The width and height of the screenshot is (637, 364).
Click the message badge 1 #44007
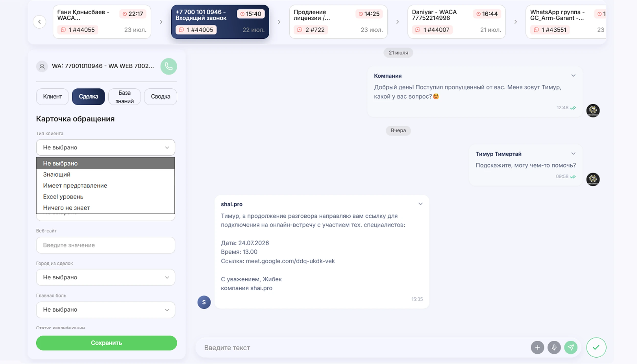click(x=433, y=30)
